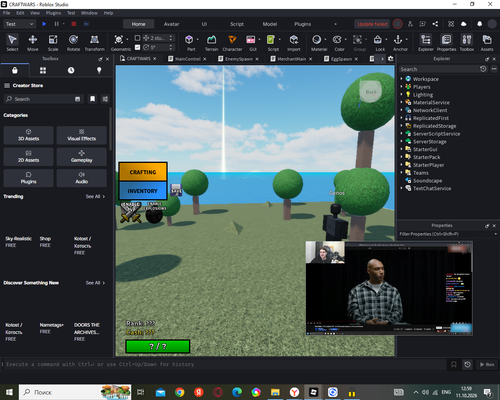Toggle the rotate snapping checkbox

pyautogui.click(x=137, y=47)
